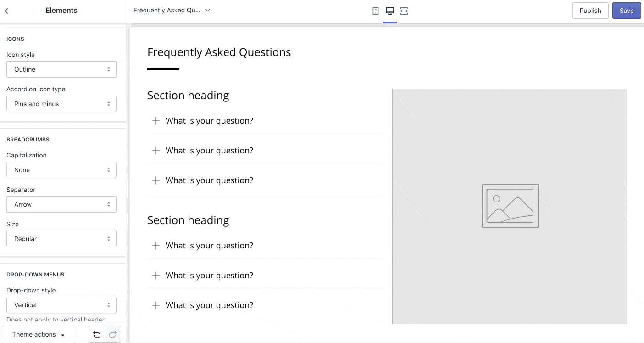Expand the second section's first question
644x343 pixels.
(x=155, y=245)
